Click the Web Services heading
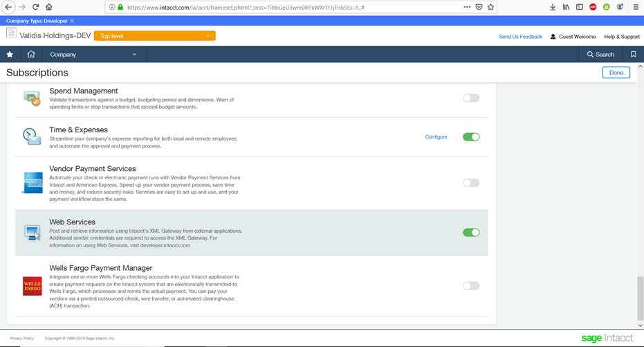 click(72, 222)
